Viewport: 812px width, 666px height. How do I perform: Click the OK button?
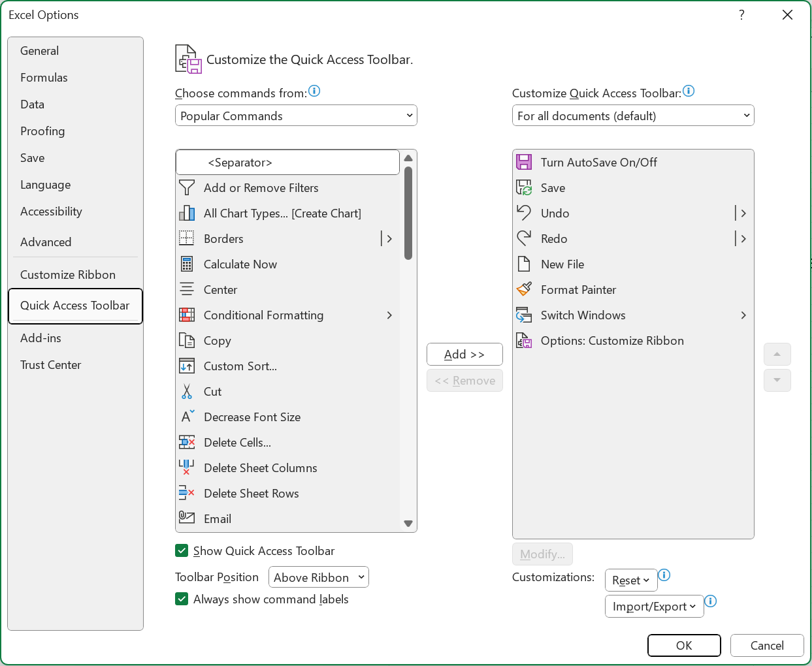684,646
